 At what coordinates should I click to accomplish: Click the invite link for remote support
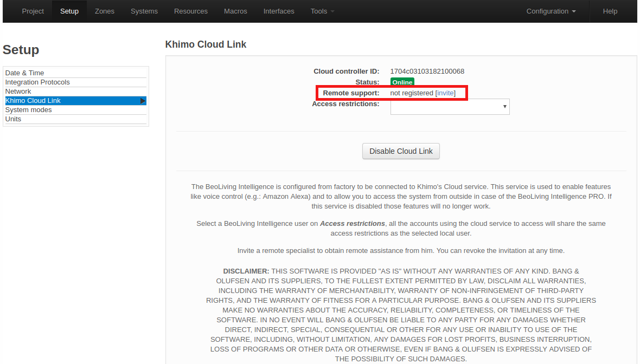446,93
